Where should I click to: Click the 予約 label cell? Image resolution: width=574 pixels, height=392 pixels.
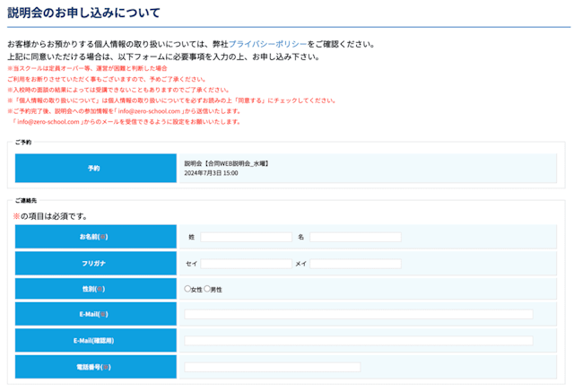[96, 168]
